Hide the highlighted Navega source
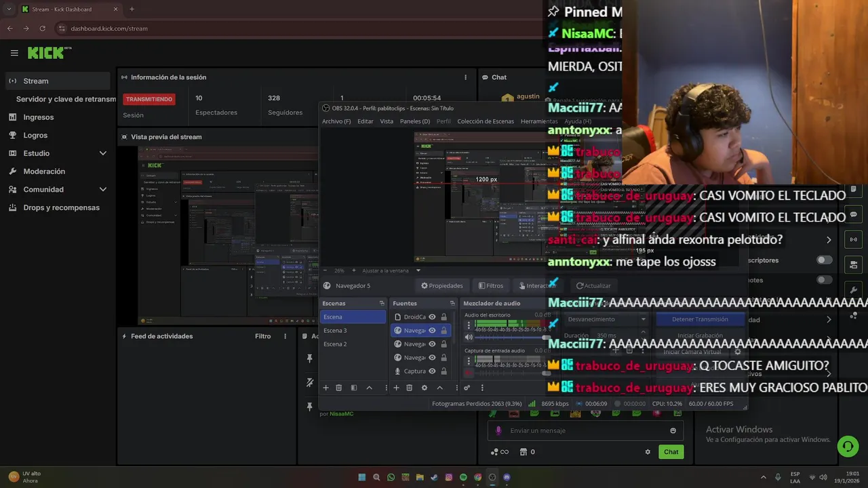This screenshot has height=488, width=868. (x=432, y=330)
